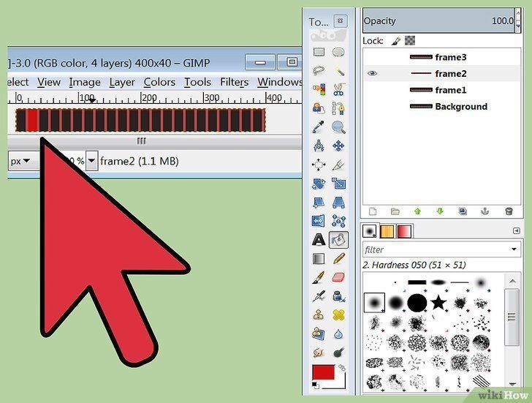Open the View menu
The width and height of the screenshot is (532, 403).
pyautogui.click(x=49, y=82)
